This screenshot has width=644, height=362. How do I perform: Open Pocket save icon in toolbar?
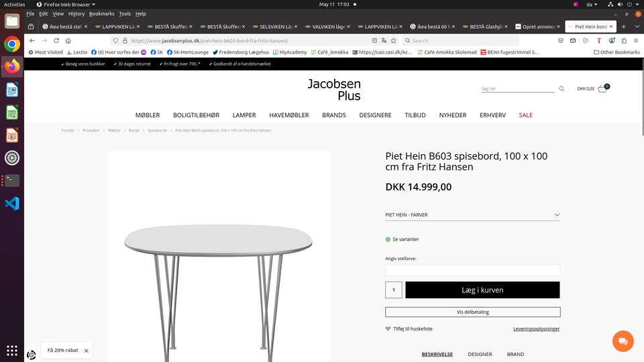pos(561,41)
